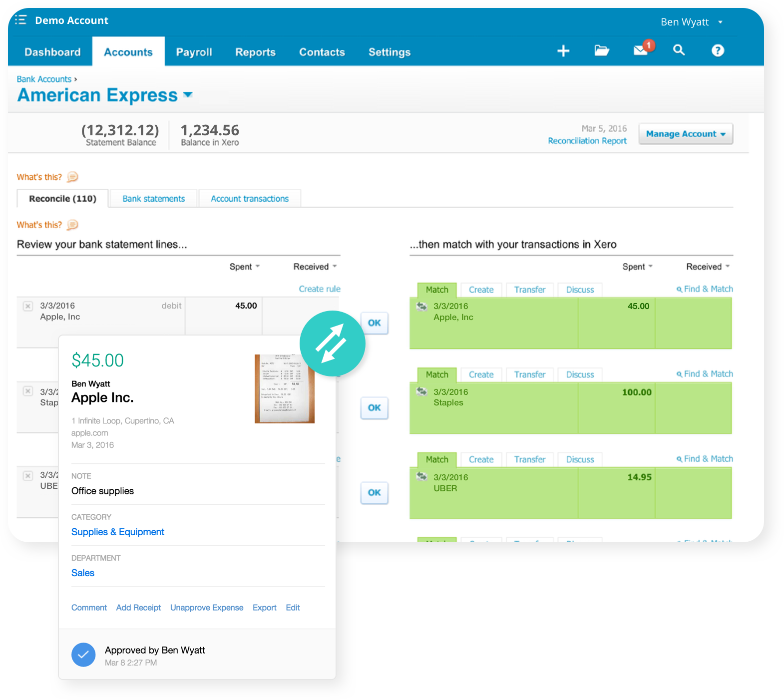Sort by Spent in Xero transactions
This screenshot has width=784, height=700.
pyautogui.click(x=638, y=267)
